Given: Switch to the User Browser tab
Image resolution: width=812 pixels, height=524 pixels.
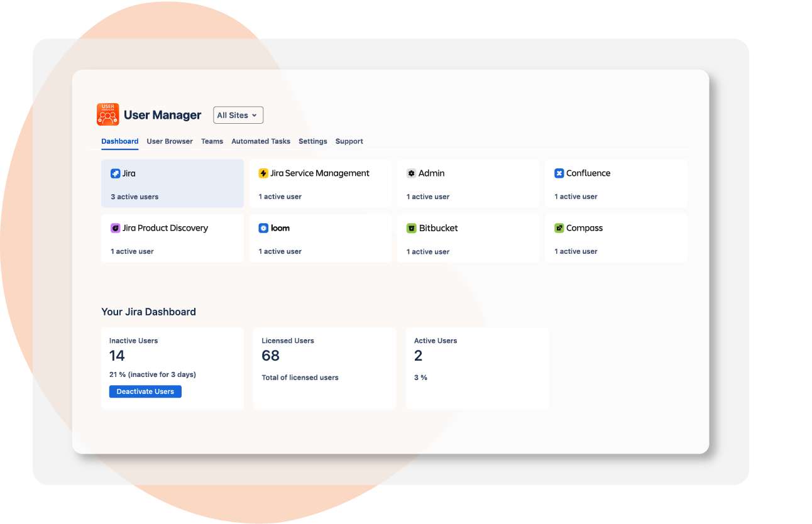Looking at the screenshot, I should pyautogui.click(x=170, y=141).
